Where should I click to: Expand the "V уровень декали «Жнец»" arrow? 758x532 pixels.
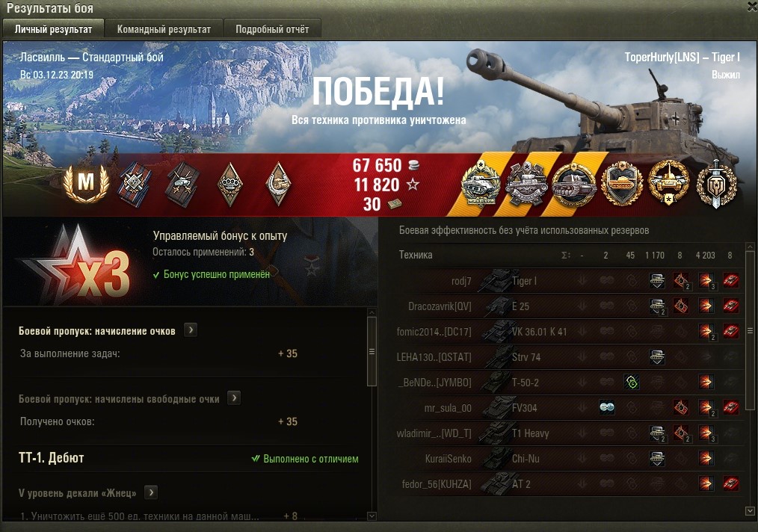151,492
